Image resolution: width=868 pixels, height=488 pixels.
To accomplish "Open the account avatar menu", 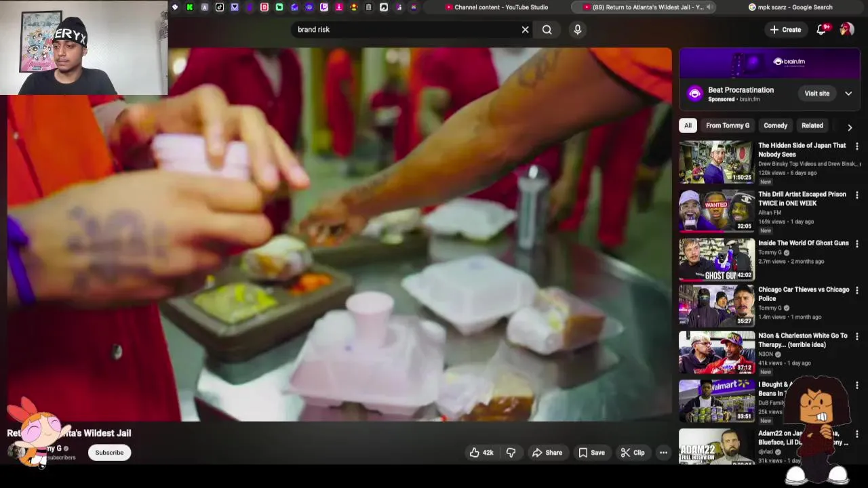I will [847, 30].
